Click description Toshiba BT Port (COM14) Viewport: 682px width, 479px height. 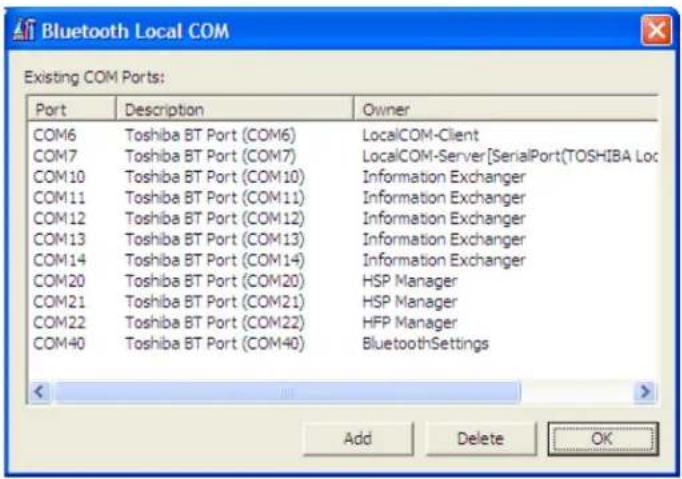[x=215, y=261]
